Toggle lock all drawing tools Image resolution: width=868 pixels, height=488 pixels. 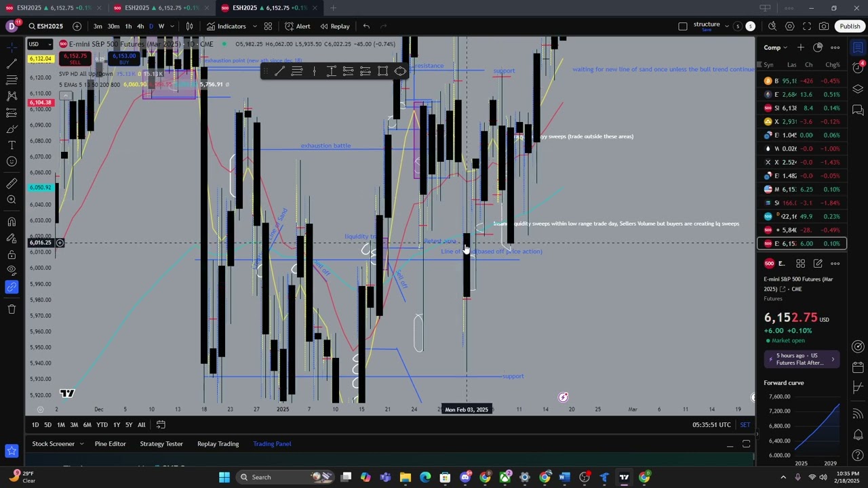[x=12, y=255]
